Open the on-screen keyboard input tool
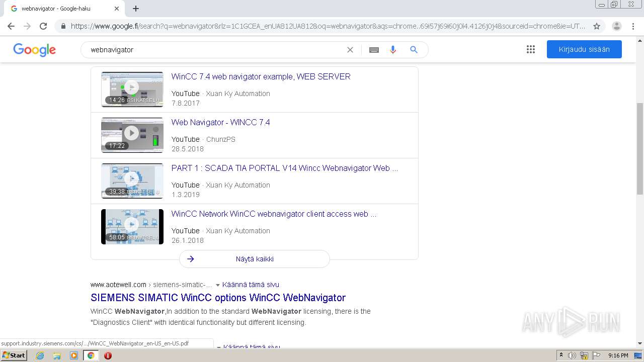This screenshot has width=644, height=362. tap(374, 50)
